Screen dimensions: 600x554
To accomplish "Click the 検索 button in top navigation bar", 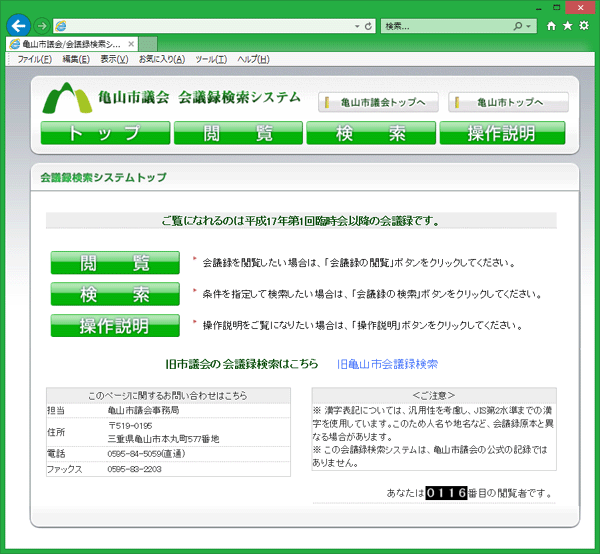I will click(x=371, y=133).
